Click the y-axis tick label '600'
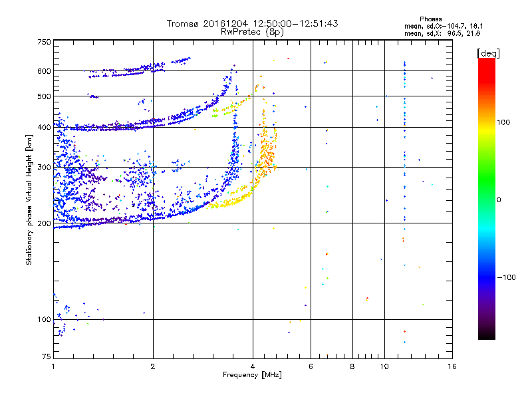 [44, 71]
